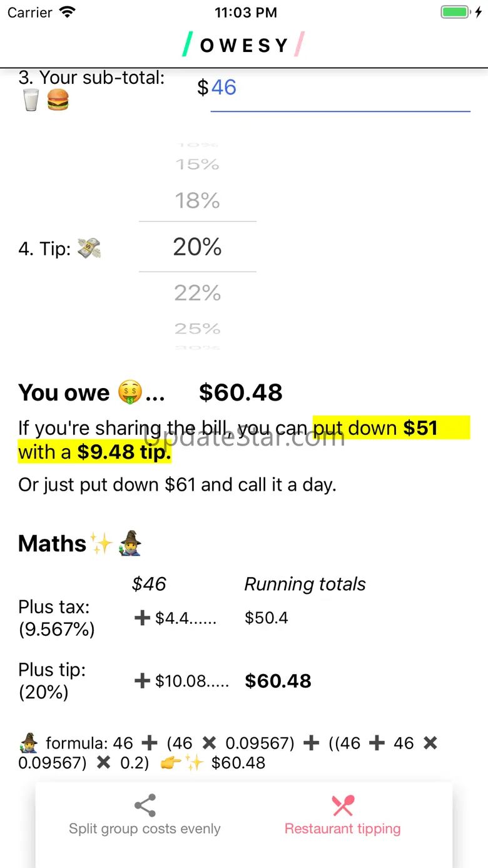Viewport: 488px width, 868px height.
Task: Select 22% in the tip picker
Action: click(x=198, y=292)
